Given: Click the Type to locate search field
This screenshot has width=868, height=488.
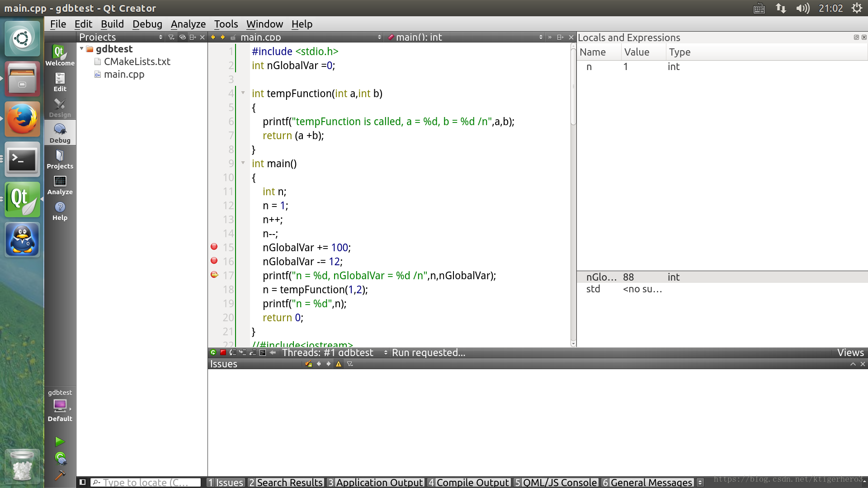Looking at the screenshot, I should click(x=146, y=482).
